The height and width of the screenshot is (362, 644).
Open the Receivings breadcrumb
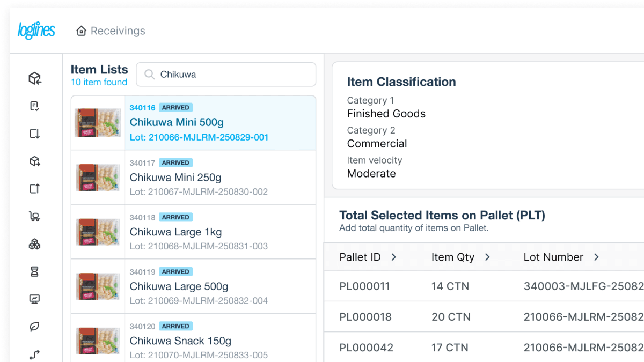(118, 31)
